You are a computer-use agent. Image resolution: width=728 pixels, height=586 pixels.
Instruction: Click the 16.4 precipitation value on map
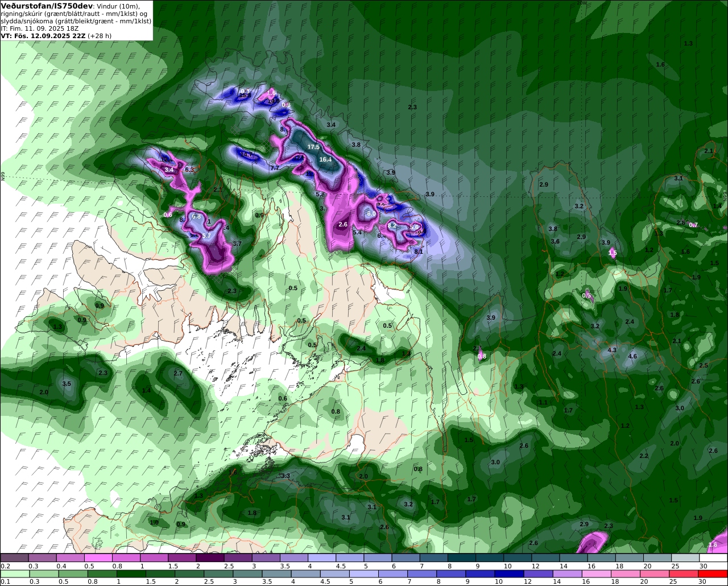[325, 160]
